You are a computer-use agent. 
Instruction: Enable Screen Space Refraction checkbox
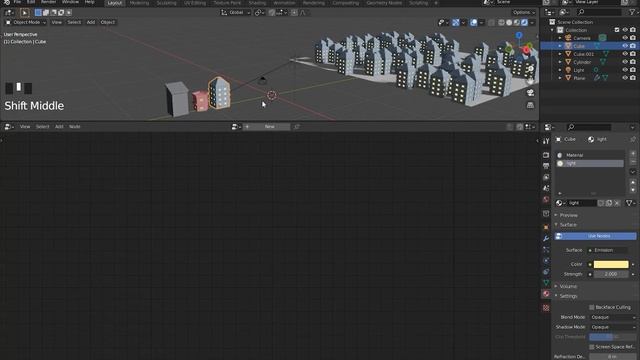click(591, 347)
